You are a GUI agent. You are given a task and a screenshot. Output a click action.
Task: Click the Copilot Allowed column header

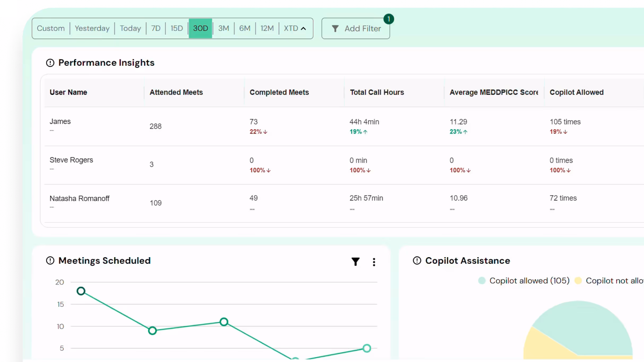[577, 92]
